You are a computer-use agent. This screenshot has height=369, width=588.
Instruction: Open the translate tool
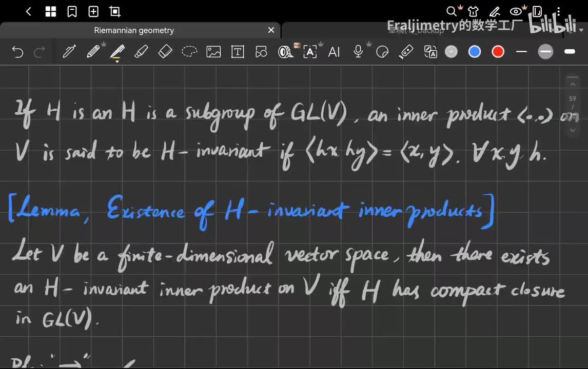[430, 52]
